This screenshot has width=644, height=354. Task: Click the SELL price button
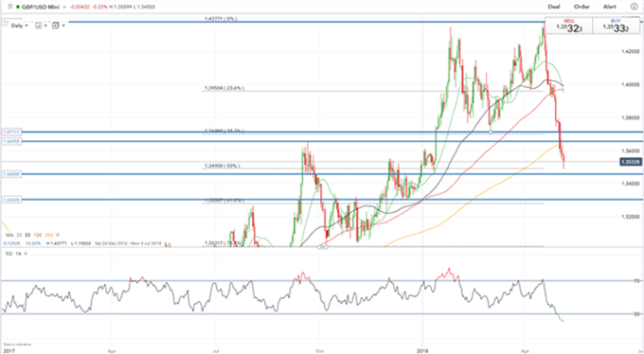[569, 26]
